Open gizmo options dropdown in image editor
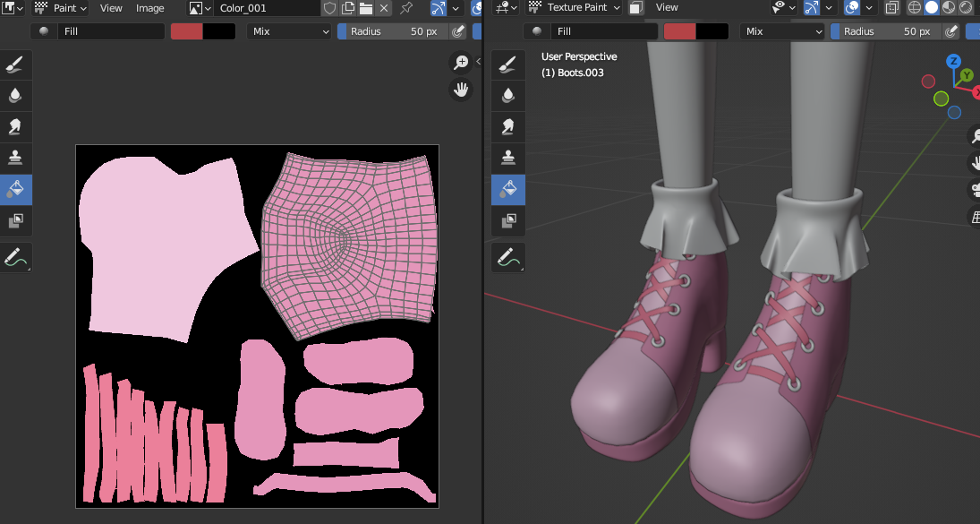The width and height of the screenshot is (980, 524). point(456,8)
